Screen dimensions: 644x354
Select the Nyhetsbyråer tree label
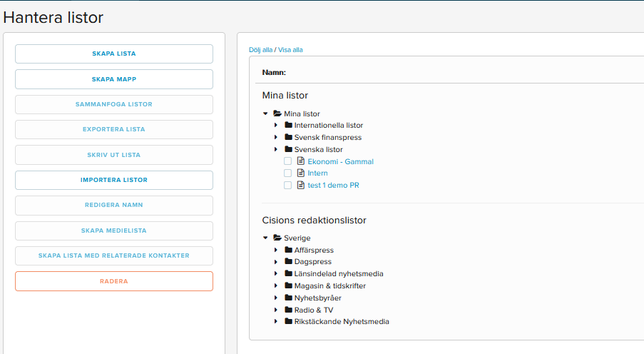coord(317,298)
